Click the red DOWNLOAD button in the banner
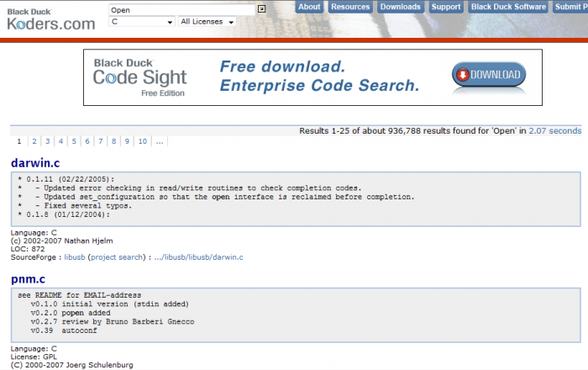The height and width of the screenshot is (370, 588). click(x=489, y=74)
